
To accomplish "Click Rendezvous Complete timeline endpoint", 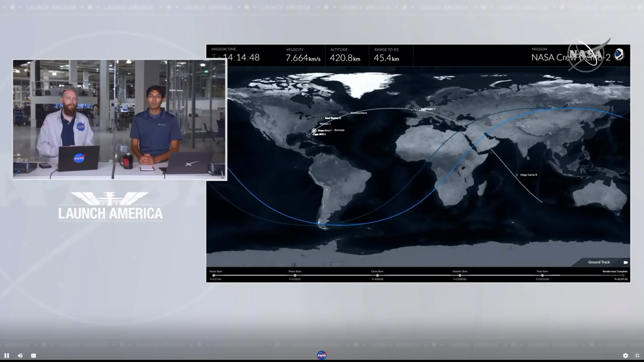I will click(x=623, y=275).
